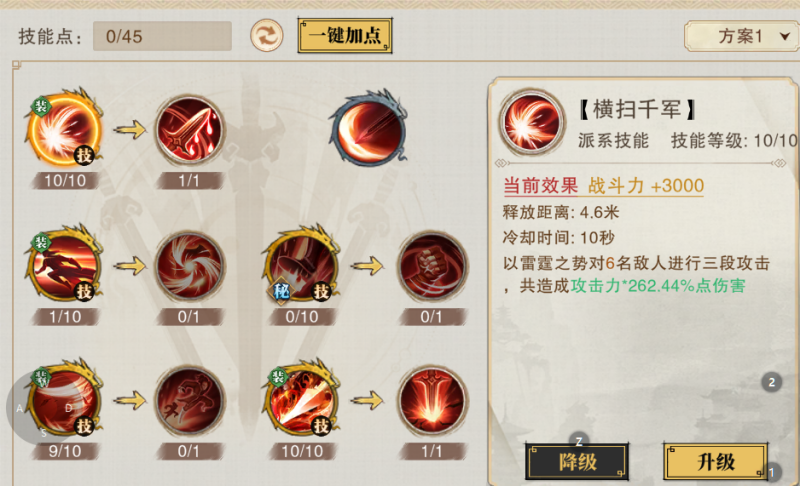This screenshot has height=486, width=800.
Task: Select the ground-piercing sword passive icon
Action: [x=432, y=400]
